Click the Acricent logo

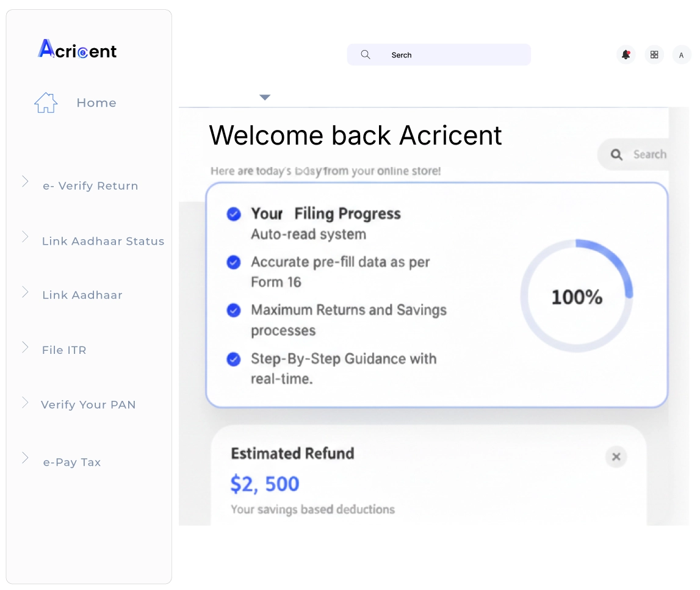(x=78, y=50)
